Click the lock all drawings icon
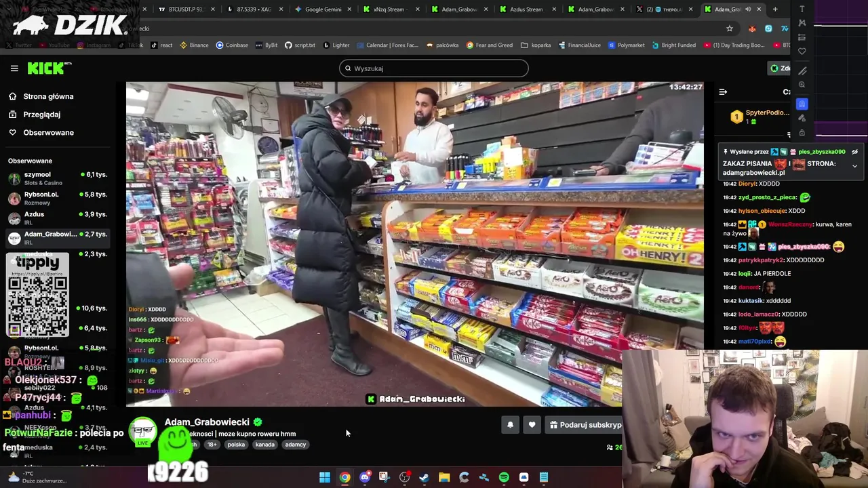 802,133
